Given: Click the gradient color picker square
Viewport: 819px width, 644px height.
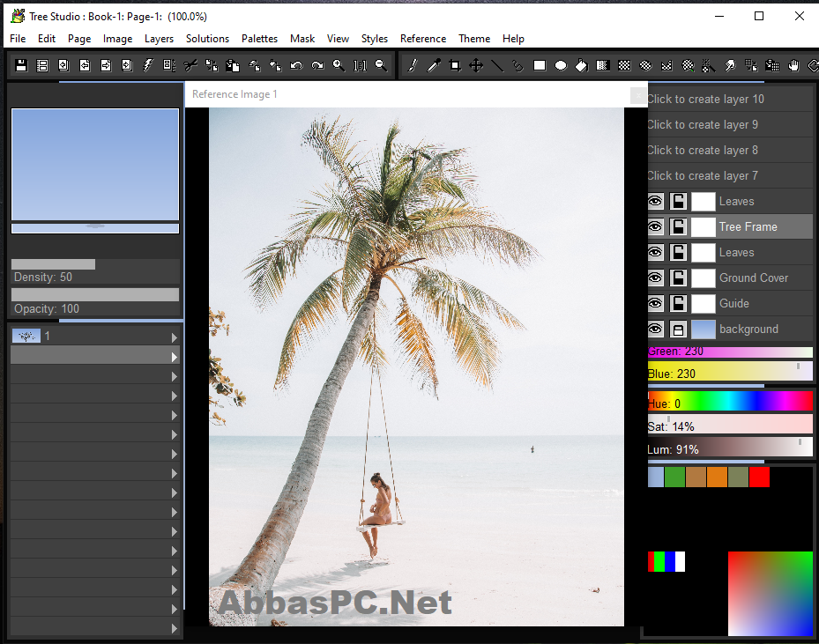Looking at the screenshot, I should pos(771,594).
